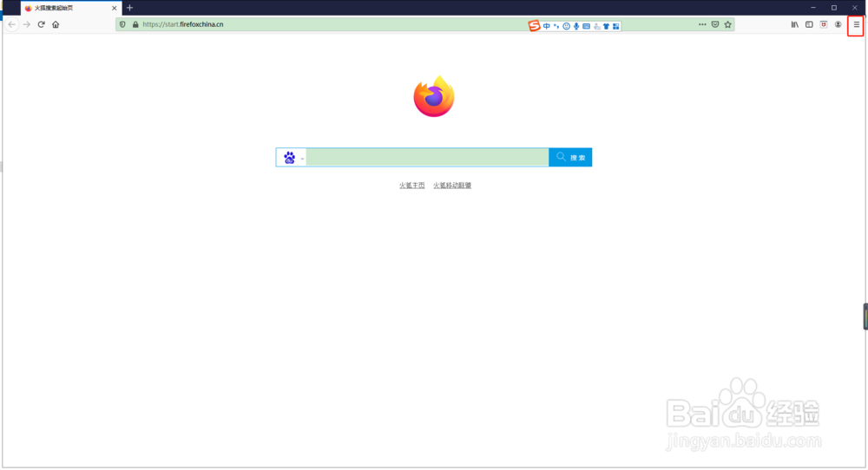868x470 pixels.
Task: Click the tracking protection shield icon
Action: coord(123,24)
